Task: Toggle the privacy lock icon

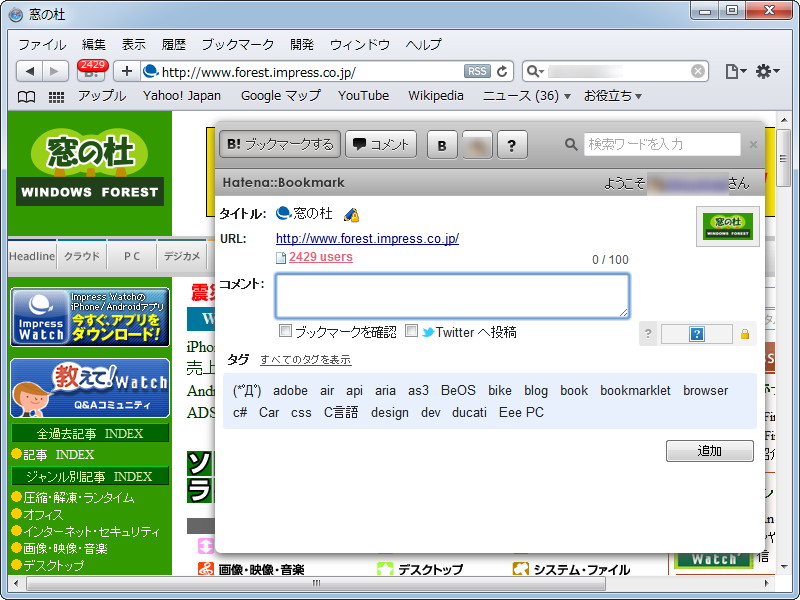Action: tap(744, 334)
